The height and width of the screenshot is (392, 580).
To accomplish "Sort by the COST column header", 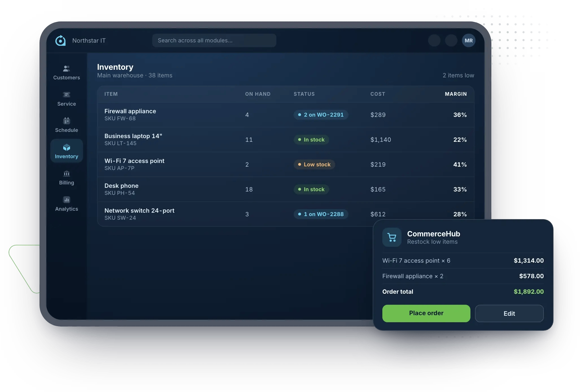I will pyautogui.click(x=378, y=94).
